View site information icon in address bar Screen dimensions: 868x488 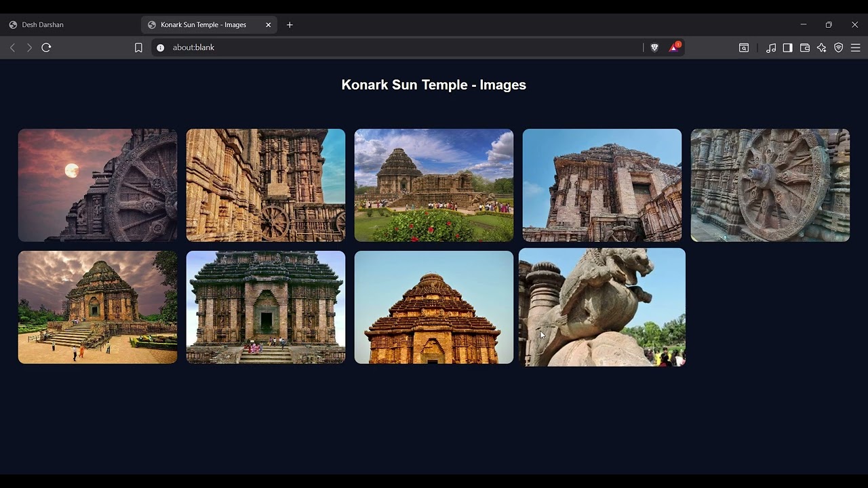(x=161, y=47)
